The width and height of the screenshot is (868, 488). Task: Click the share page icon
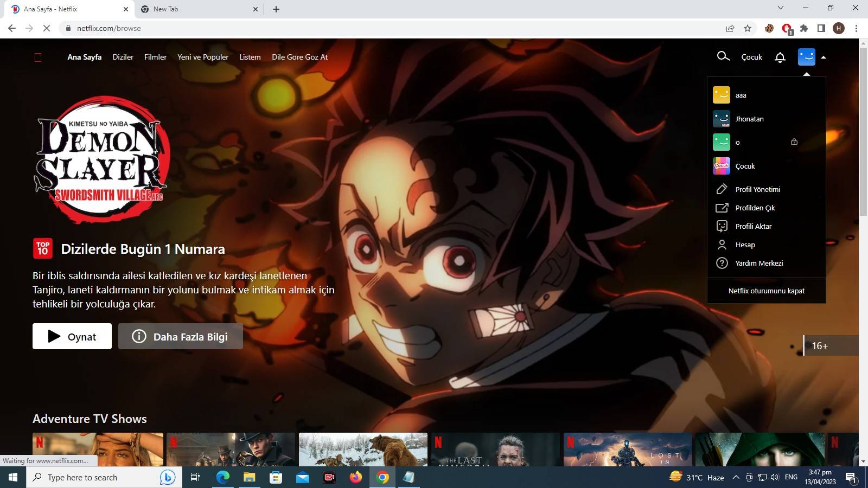pyautogui.click(x=730, y=28)
